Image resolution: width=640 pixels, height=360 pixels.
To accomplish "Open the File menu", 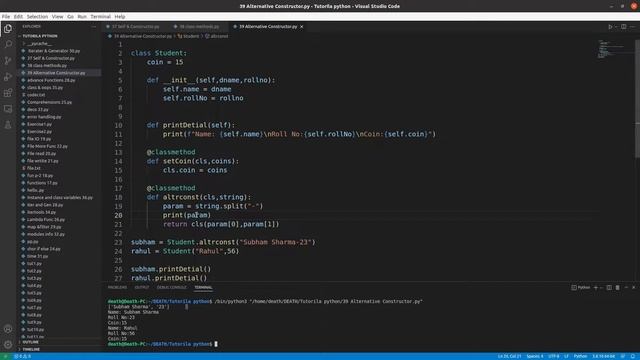I will point(6,16).
